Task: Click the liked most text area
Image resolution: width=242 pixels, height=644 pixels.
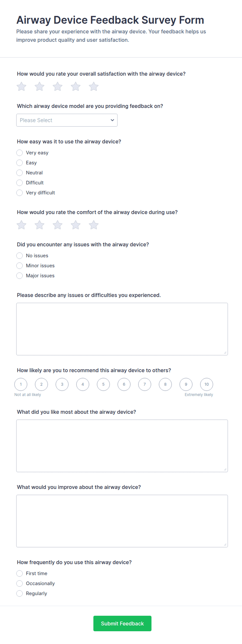Action: pyautogui.click(x=122, y=446)
